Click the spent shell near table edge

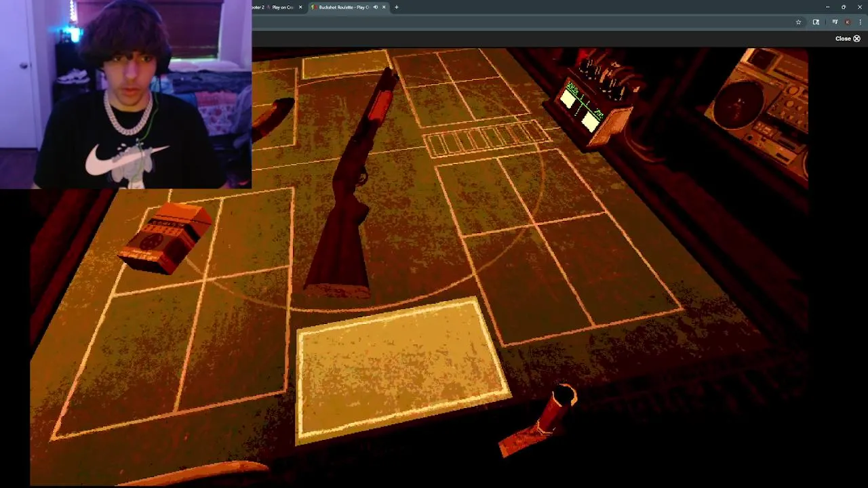point(540,420)
